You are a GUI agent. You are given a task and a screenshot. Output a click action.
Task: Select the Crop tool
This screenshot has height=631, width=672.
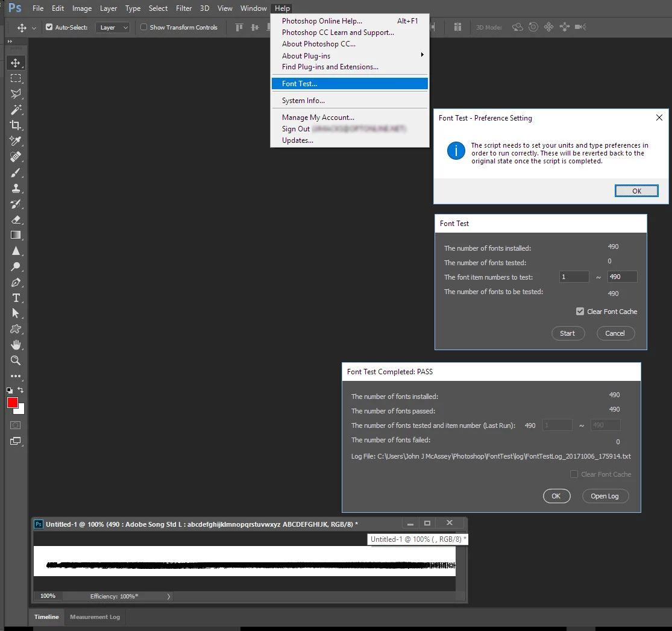click(x=16, y=125)
